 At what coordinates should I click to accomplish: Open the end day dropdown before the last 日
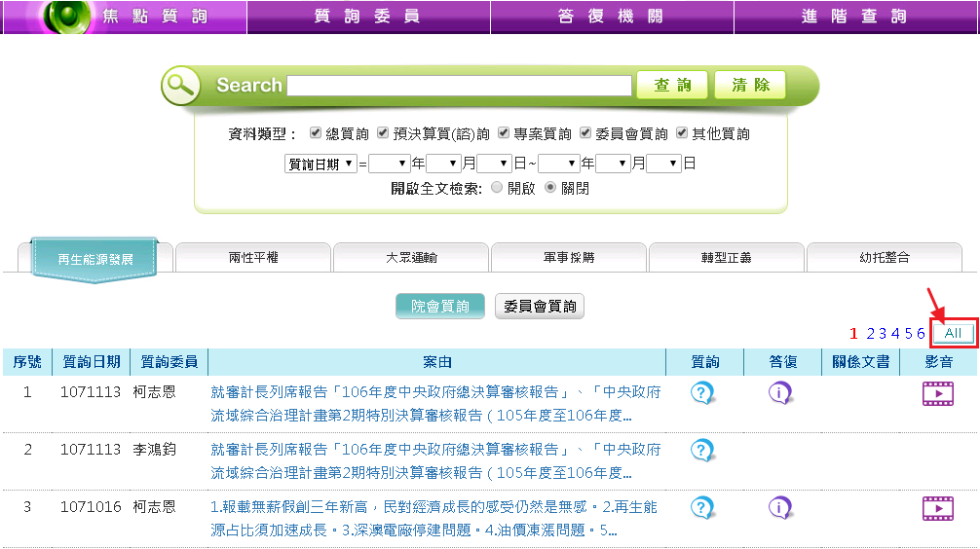(663, 164)
